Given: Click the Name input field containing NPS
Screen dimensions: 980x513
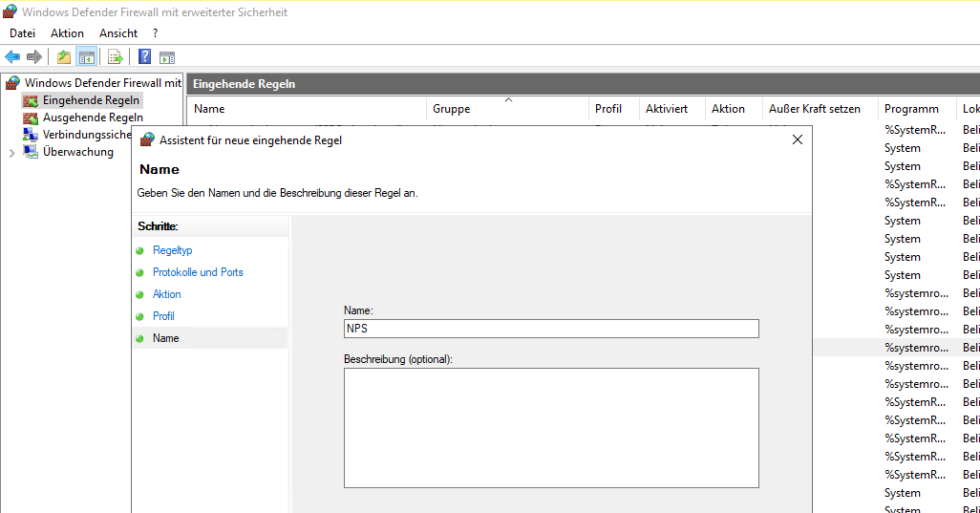Looking at the screenshot, I should [551, 329].
